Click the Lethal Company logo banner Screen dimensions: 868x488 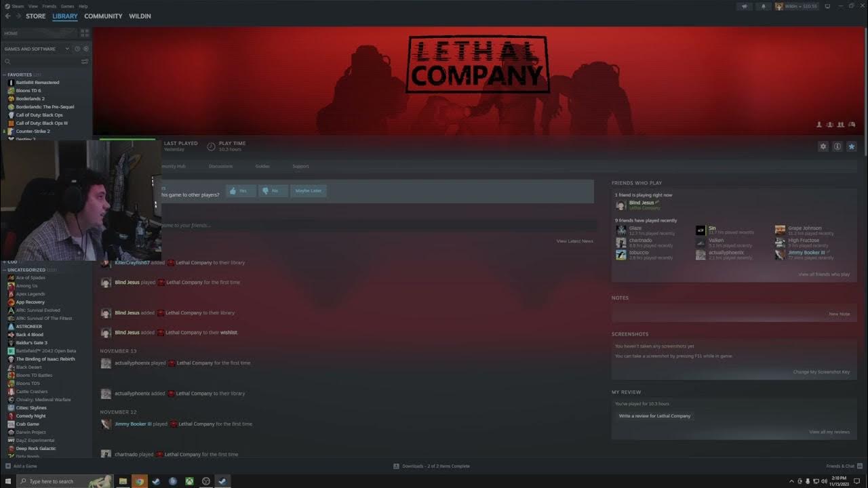pyautogui.click(x=477, y=64)
